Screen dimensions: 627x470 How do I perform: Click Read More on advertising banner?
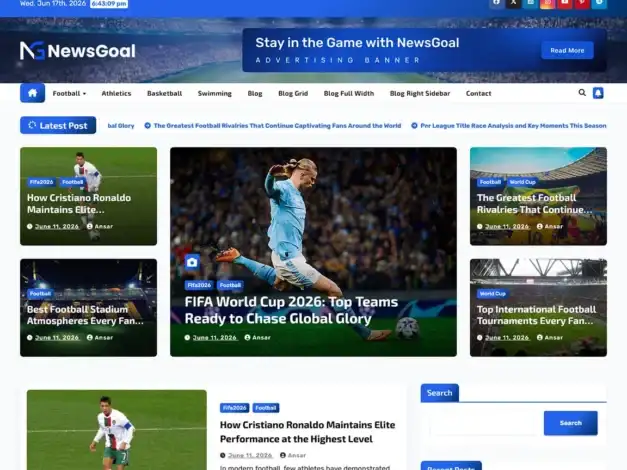coord(567,50)
